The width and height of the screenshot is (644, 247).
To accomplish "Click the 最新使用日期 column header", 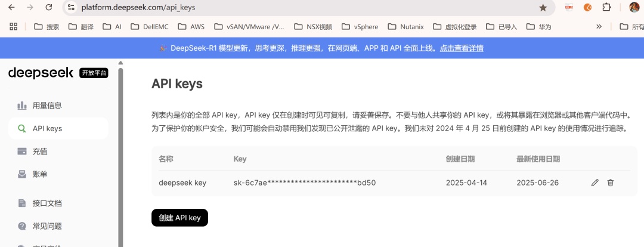I will click(538, 159).
